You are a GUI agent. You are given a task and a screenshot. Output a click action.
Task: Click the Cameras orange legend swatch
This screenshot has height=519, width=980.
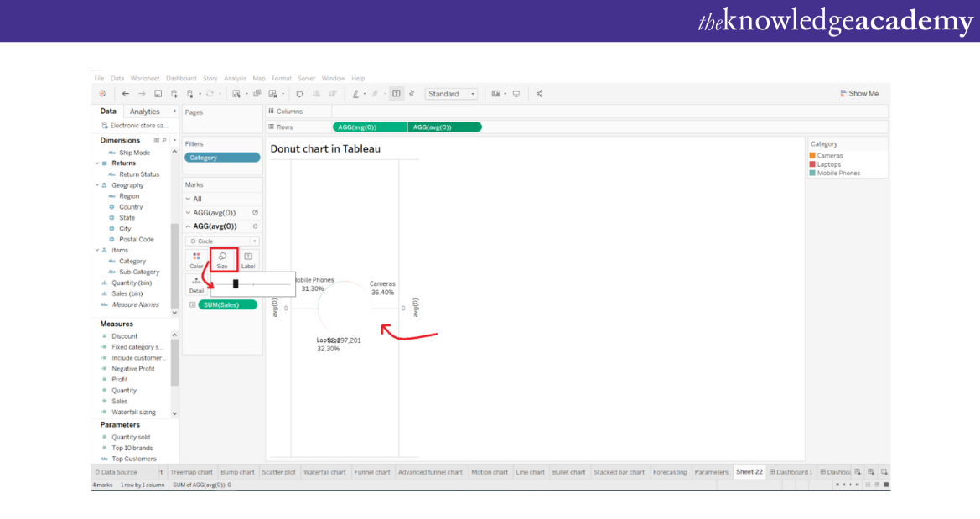pos(812,156)
